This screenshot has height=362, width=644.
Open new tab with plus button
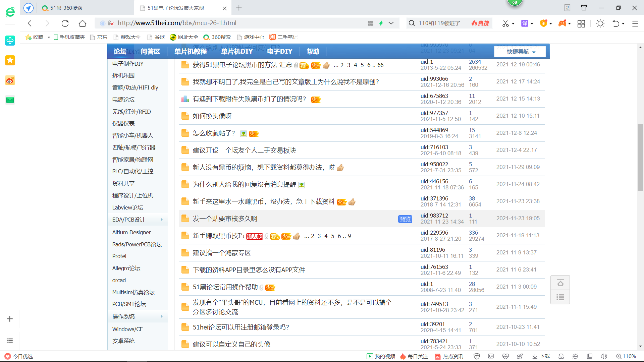point(239,8)
